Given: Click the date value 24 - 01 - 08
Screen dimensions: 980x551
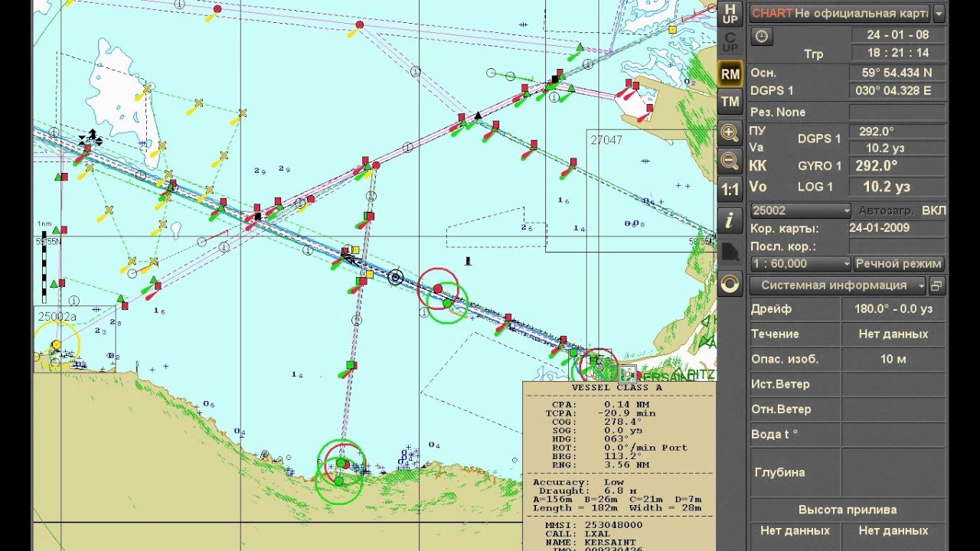Looking at the screenshot, I should (897, 34).
